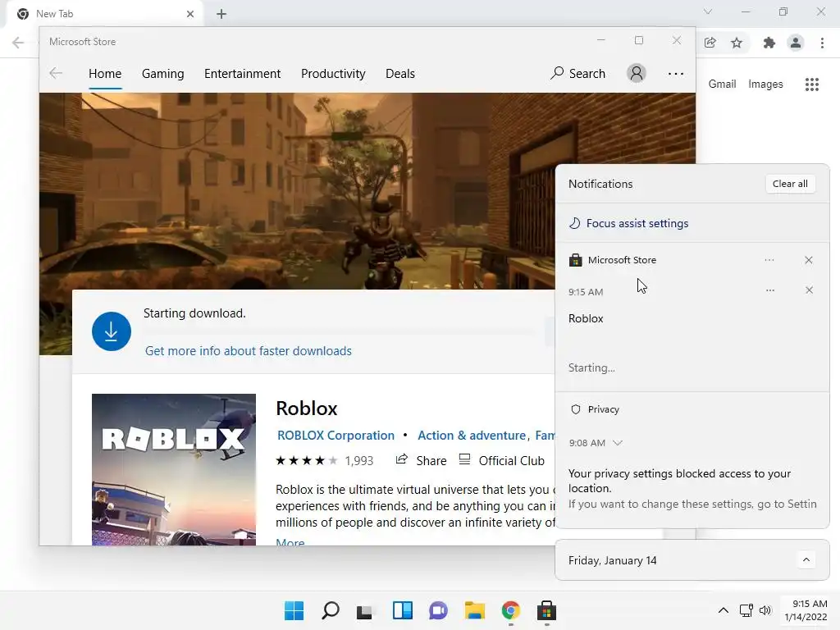Open Focus assist settings
This screenshot has width=840, height=630.
pos(629,223)
